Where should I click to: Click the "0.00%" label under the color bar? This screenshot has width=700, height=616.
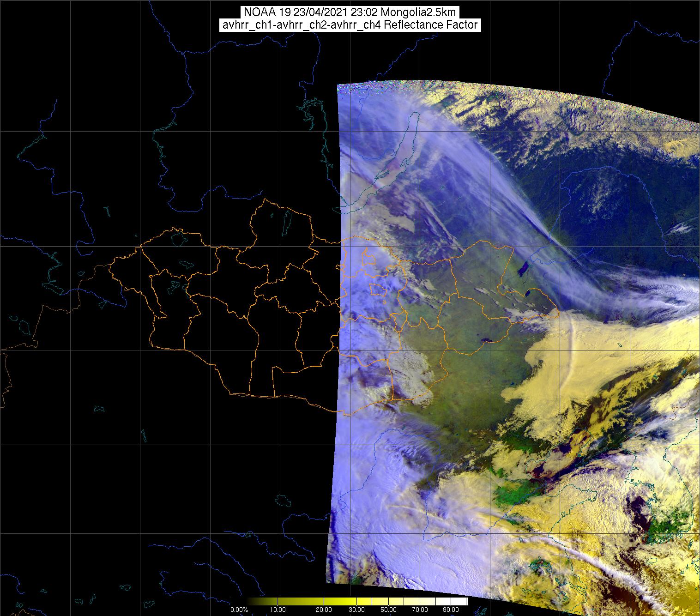pyautogui.click(x=239, y=610)
